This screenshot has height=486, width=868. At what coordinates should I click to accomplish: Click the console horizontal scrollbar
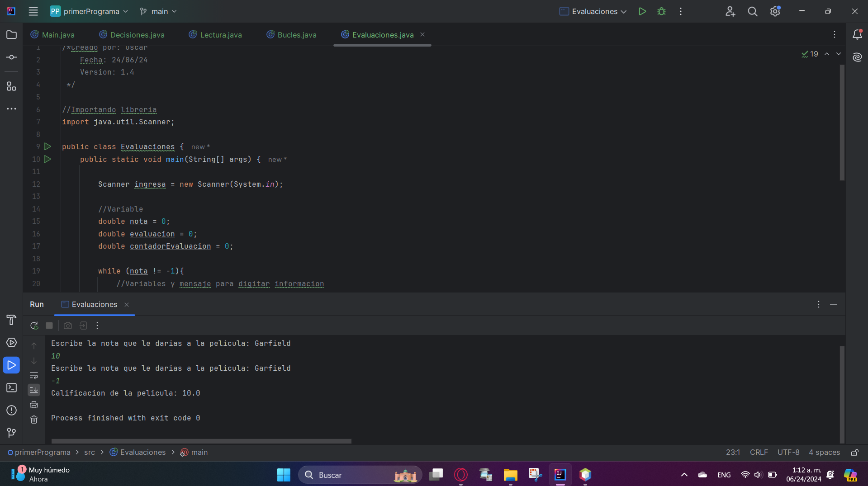[x=201, y=441]
